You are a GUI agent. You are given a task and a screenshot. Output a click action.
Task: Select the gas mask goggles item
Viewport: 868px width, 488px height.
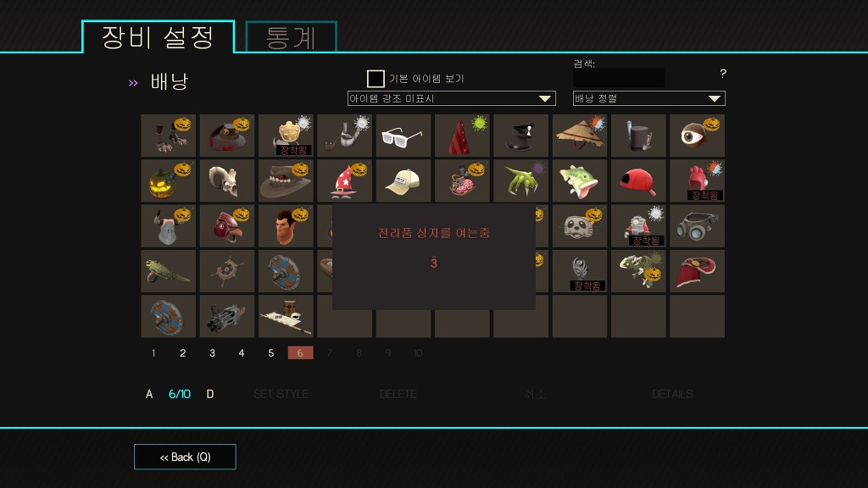tap(697, 225)
